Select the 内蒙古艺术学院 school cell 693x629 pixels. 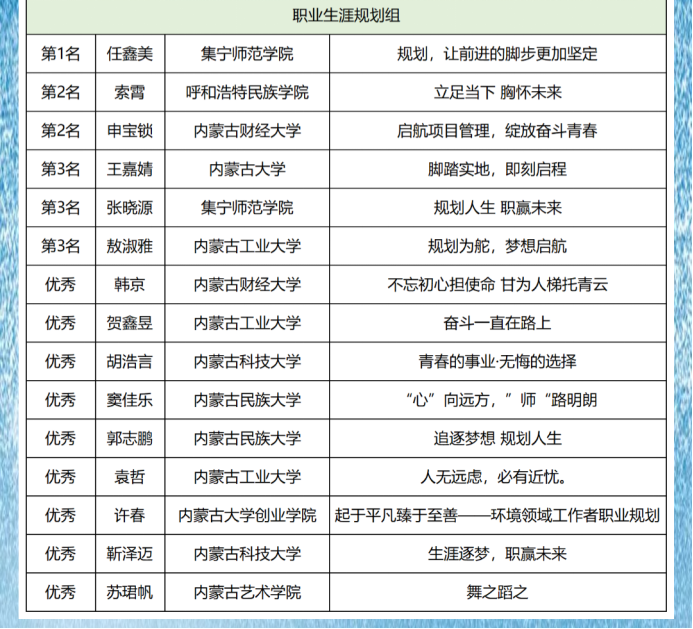tap(247, 592)
